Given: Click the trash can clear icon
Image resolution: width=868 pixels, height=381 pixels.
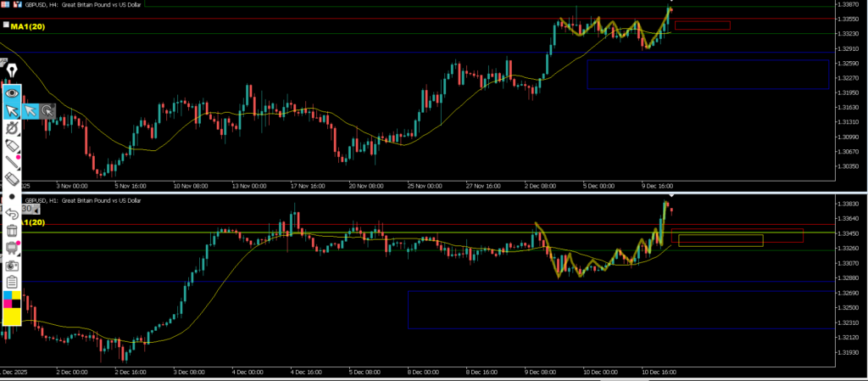Looking at the screenshot, I should pyautogui.click(x=12, y=231).
